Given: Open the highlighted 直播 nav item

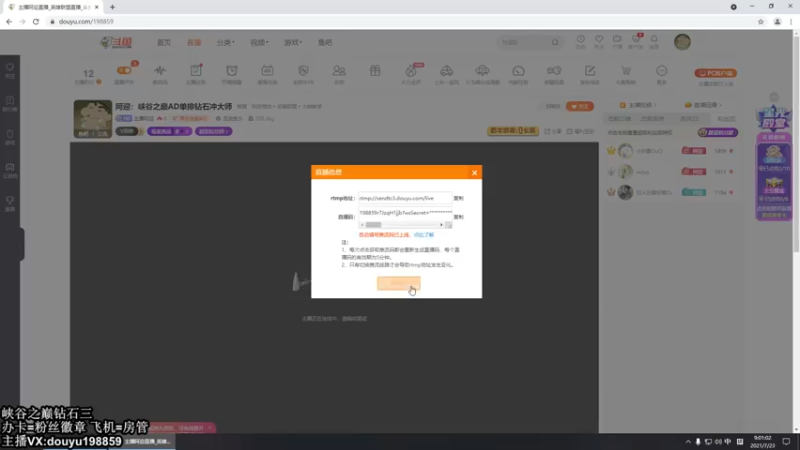Looking at the screenshot, I should (194, 42).
